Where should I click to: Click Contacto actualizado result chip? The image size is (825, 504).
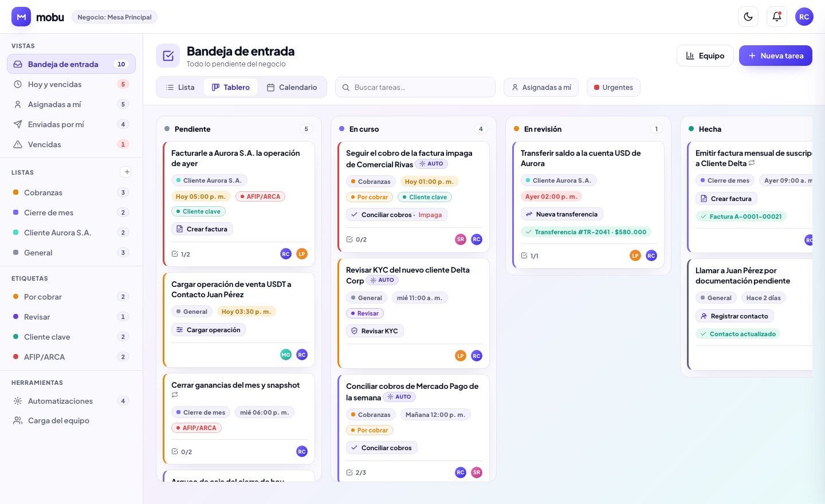point(738,334)
